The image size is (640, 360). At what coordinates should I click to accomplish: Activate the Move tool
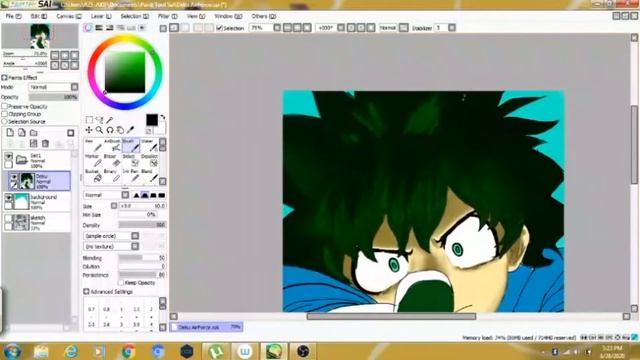pyautogui.click(x=89, y=130)
